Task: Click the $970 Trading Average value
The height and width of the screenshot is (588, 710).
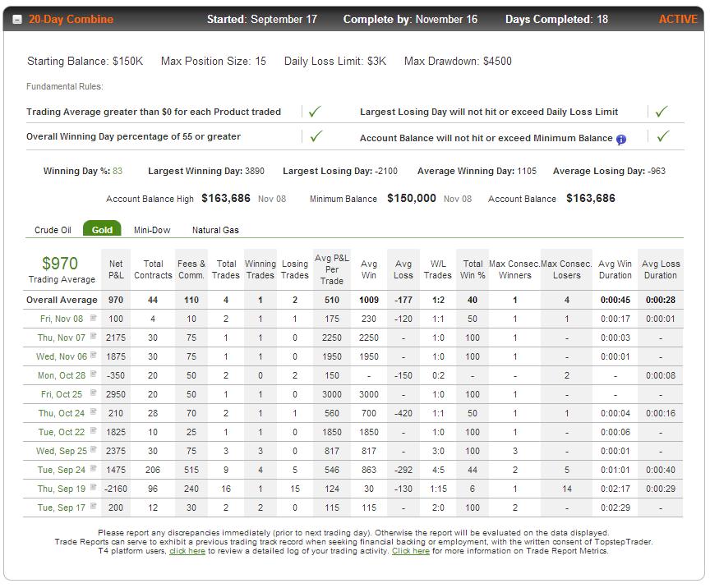Action: coord(60,264)
